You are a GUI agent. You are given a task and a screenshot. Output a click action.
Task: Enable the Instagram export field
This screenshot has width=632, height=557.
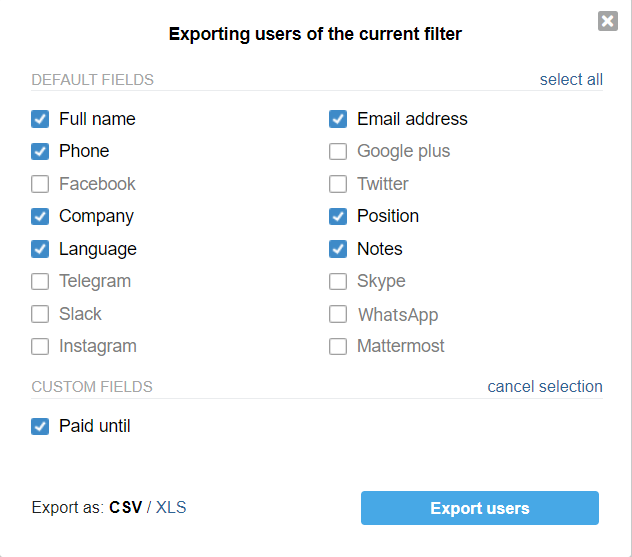[x=40, y=346]
